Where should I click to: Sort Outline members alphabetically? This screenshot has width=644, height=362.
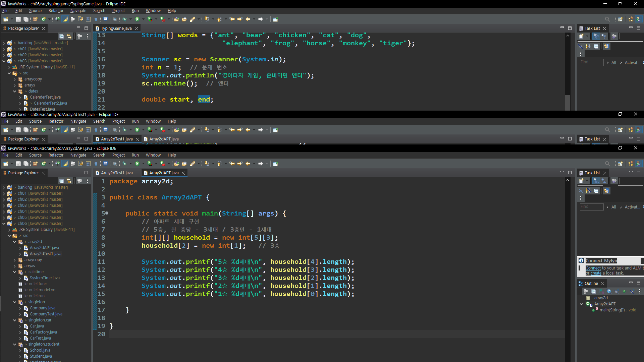[601, 292]
